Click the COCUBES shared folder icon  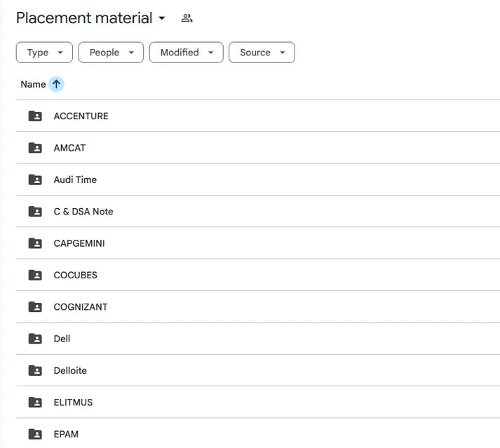click(35, 275)
